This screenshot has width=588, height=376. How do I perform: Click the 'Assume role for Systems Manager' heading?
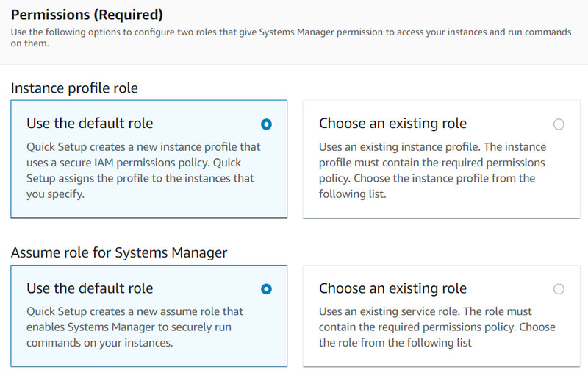point(119,252)
